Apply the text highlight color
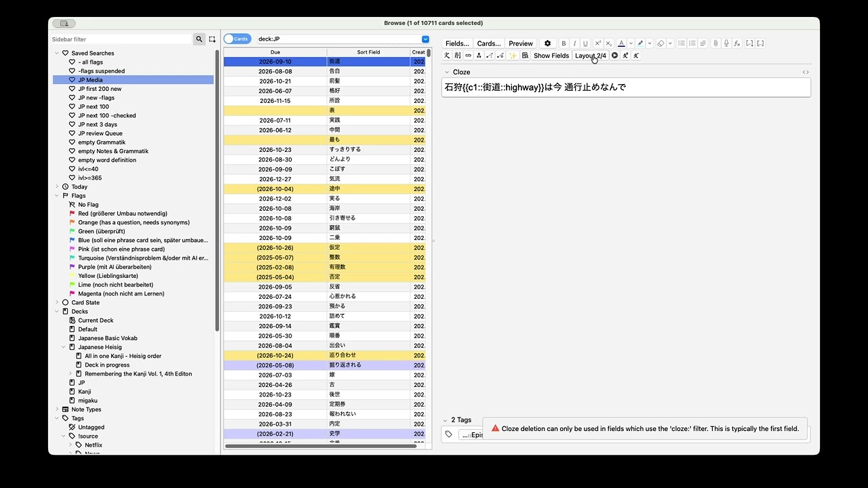The height and width of the screenshot is (488, 868). click(640, 43)
